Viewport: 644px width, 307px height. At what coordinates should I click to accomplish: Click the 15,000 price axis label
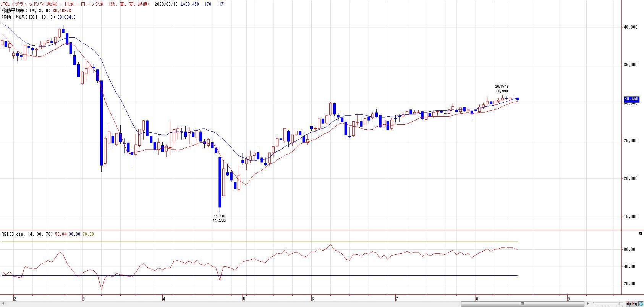coord(631,217)
